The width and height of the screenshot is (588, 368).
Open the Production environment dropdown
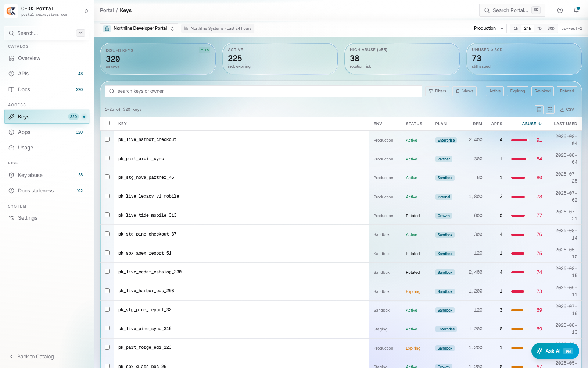pos(488,28)
